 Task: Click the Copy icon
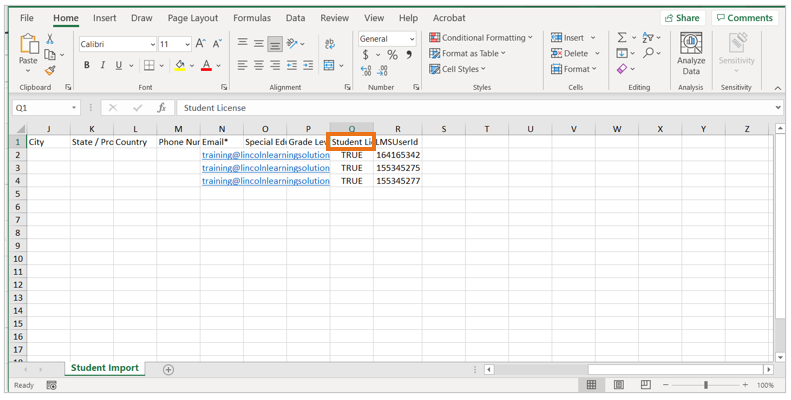pos(50,54)
